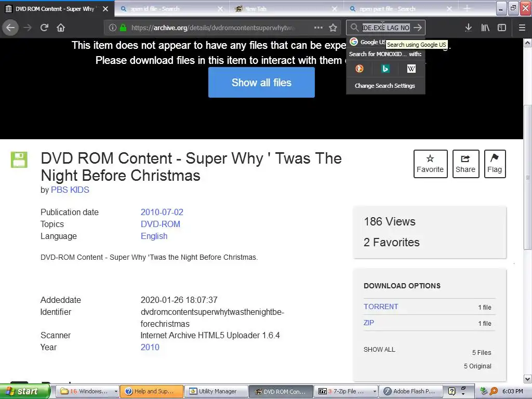Viewport: 532px width, 399px height.
Task: Click the green connection padlock icon
Action: point(123,28)
